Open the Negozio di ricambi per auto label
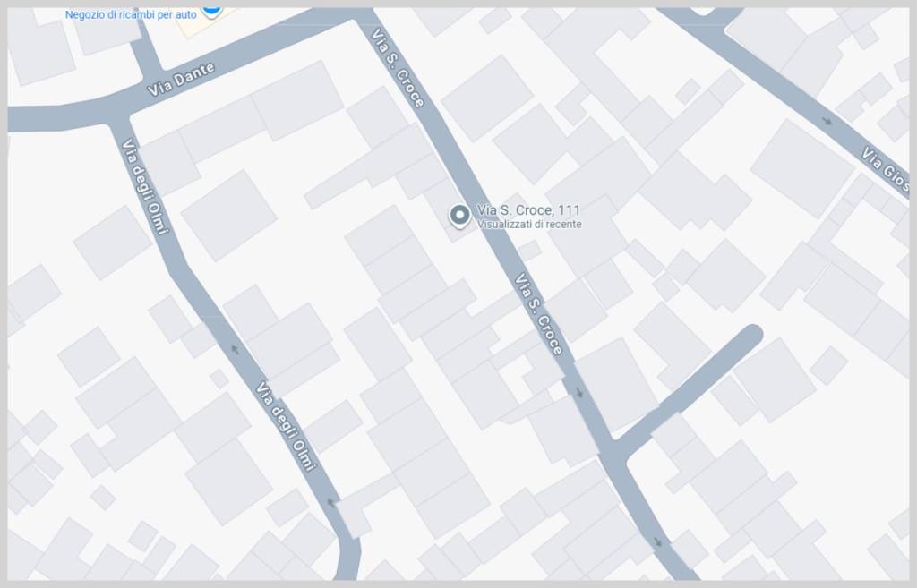The width and height of the screenshot is (917, 588). point(131,14)
